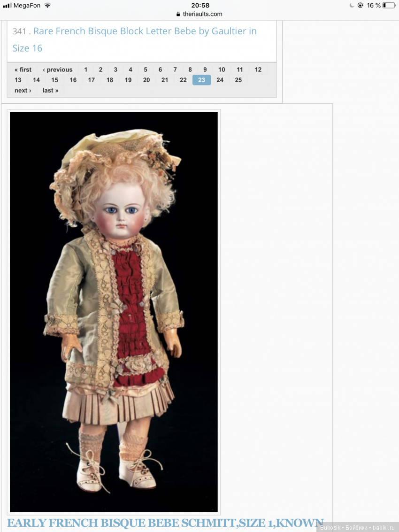Open pagination page 3
This screenshot has height=532, width=399.
115,69
